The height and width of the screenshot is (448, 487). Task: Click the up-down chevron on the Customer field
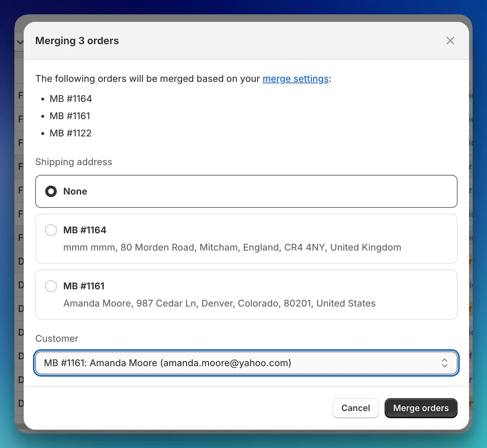444,363
